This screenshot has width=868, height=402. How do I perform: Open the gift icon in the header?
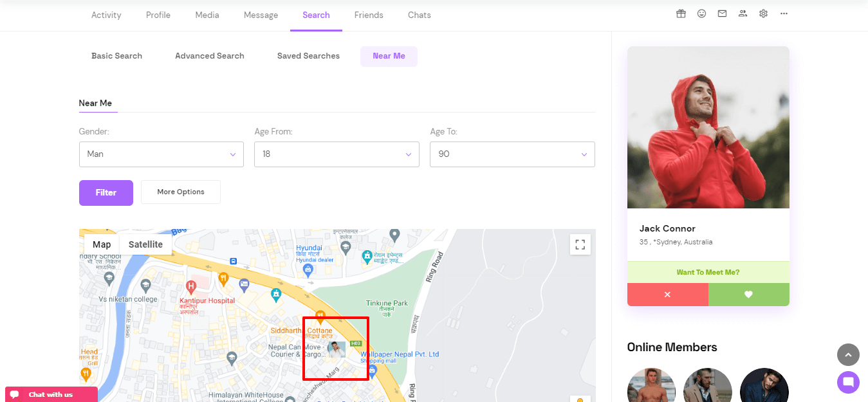tap(681, 14)
